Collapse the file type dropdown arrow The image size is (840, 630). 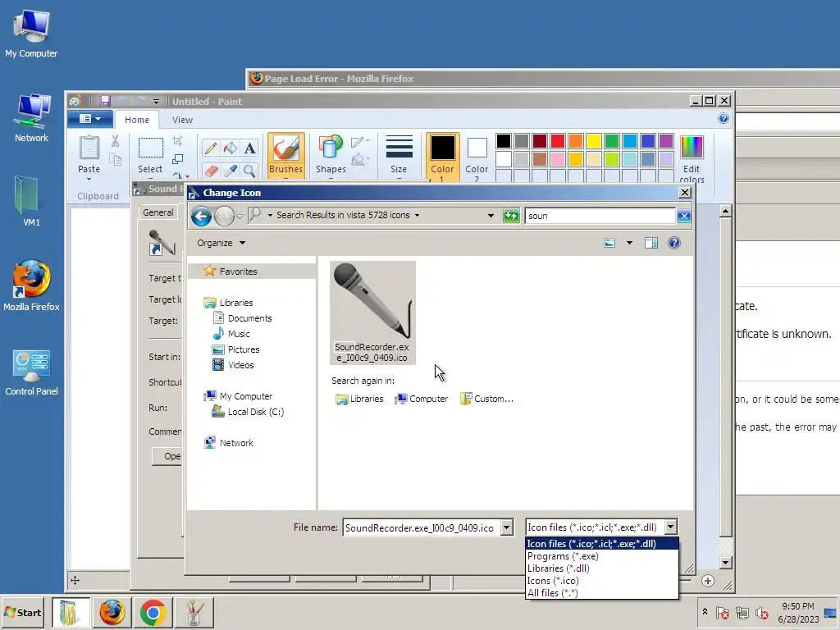[x=671, y=527]
